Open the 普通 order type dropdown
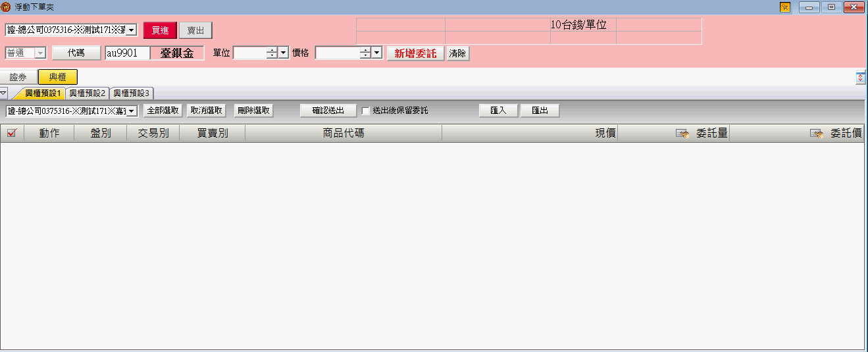 click(39, 53)
